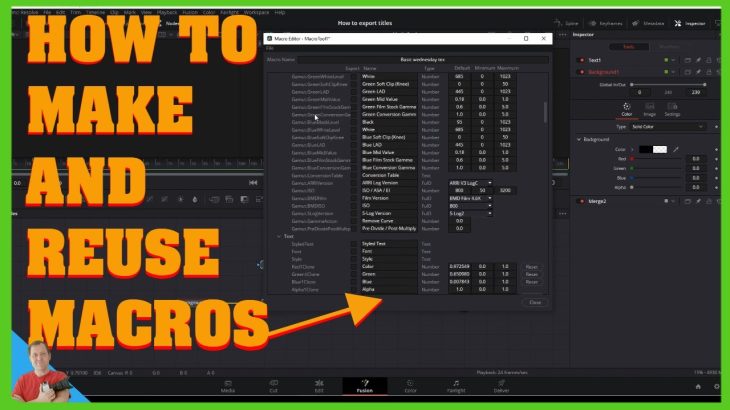The width and height of the screenshot is (730, 410).
Task: Lock the Background1 node in Inspector
Action: point(708,72)
